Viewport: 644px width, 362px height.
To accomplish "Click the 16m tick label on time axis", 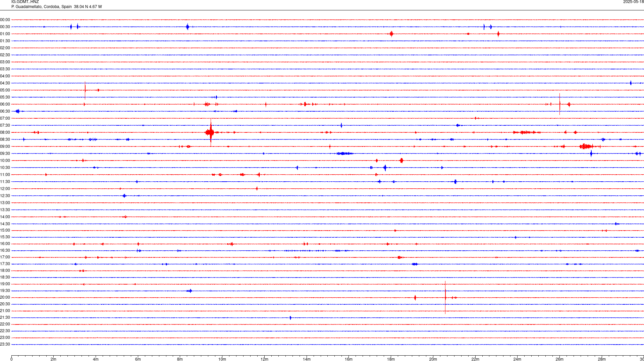I will 349,360.
